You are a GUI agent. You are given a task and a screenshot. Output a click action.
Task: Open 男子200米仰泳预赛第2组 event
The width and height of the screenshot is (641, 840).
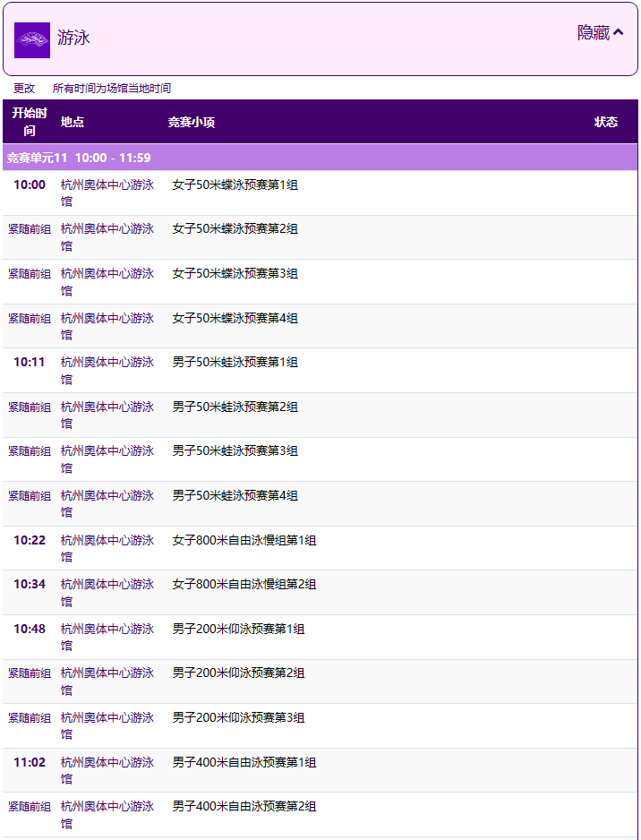[238, 673]
